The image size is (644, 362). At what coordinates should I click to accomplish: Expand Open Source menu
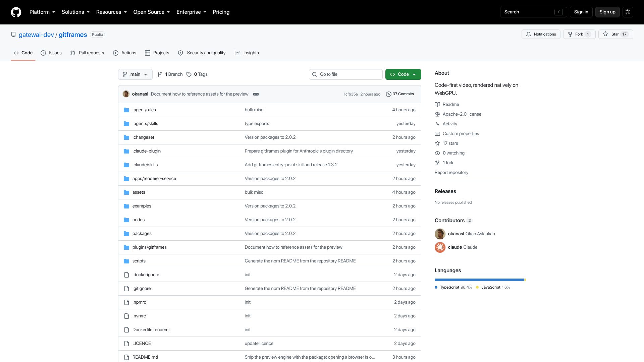click(151, 12)
